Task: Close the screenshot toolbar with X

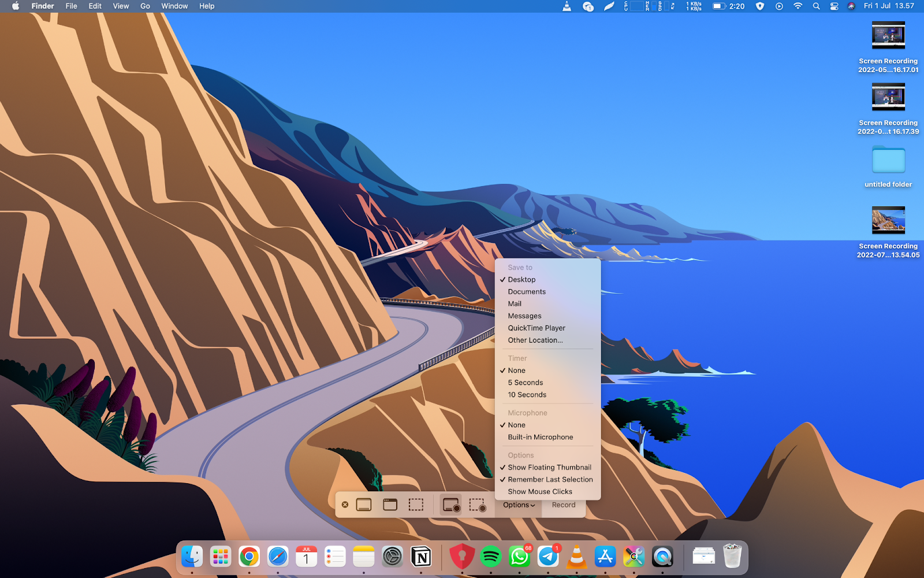Action: 345,505
